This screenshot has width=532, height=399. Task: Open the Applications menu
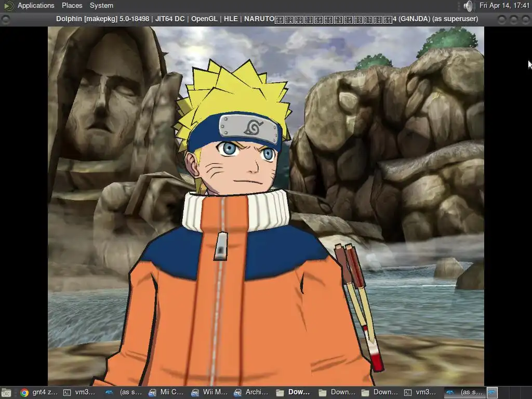click(x=36, y=5)
